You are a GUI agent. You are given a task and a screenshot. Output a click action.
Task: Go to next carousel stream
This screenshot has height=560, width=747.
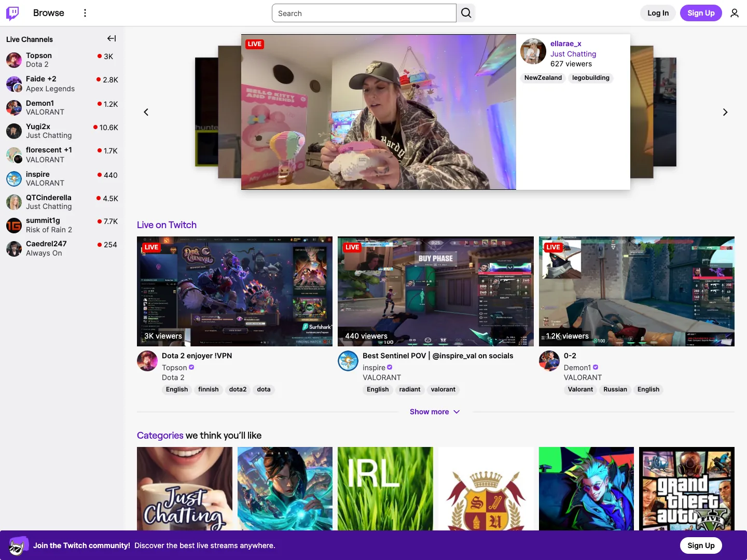[x=725, y=112]
